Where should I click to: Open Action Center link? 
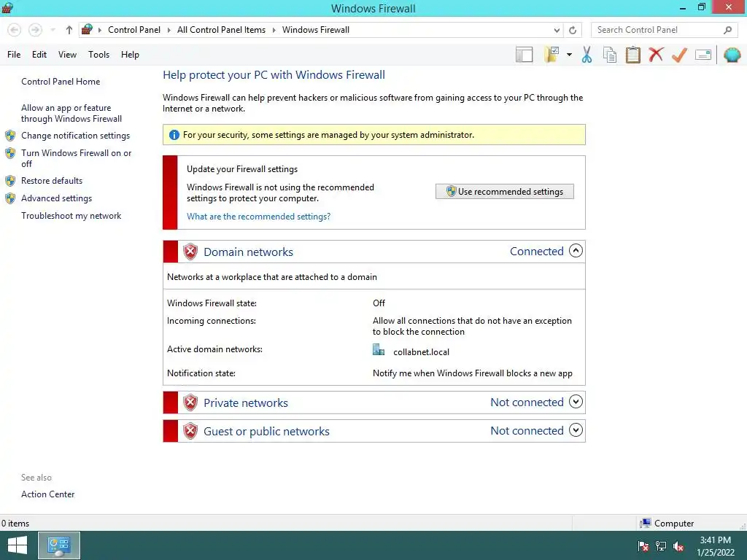[x=47, y=494]
